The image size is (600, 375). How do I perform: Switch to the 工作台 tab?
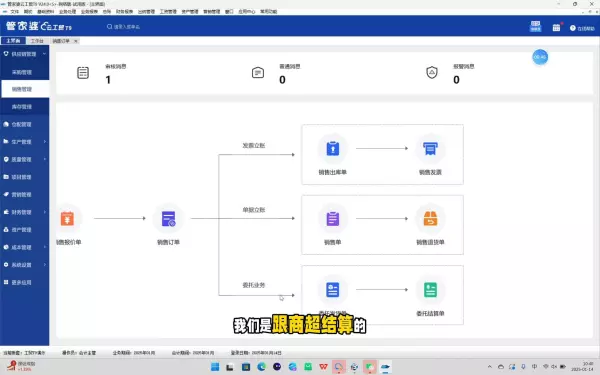37,41
